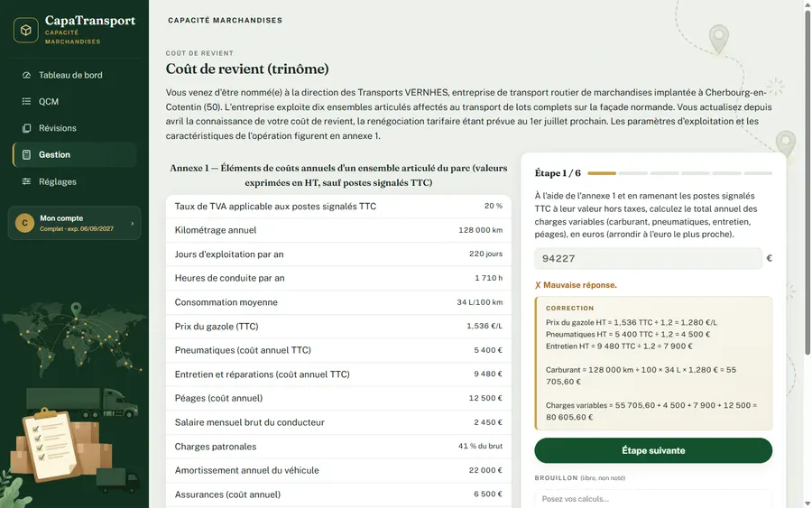The width and height of the screenshot is (812, 508).
Task: Click the value '1 710 h'
Action: (x=488, y=278)
